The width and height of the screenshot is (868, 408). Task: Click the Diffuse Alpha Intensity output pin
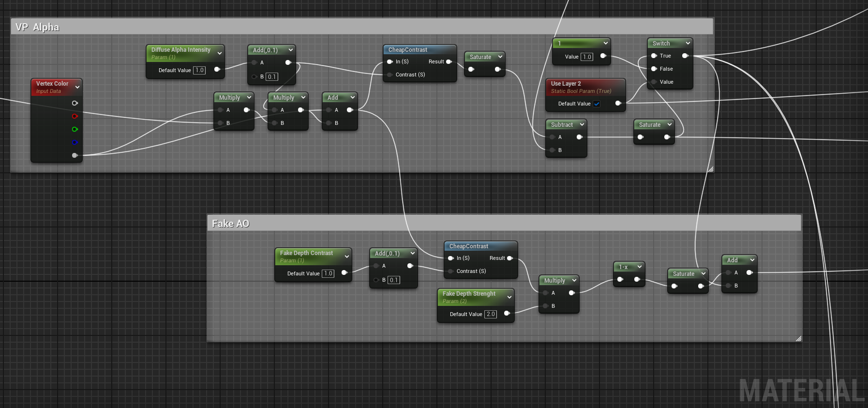[x=217, y=69]
